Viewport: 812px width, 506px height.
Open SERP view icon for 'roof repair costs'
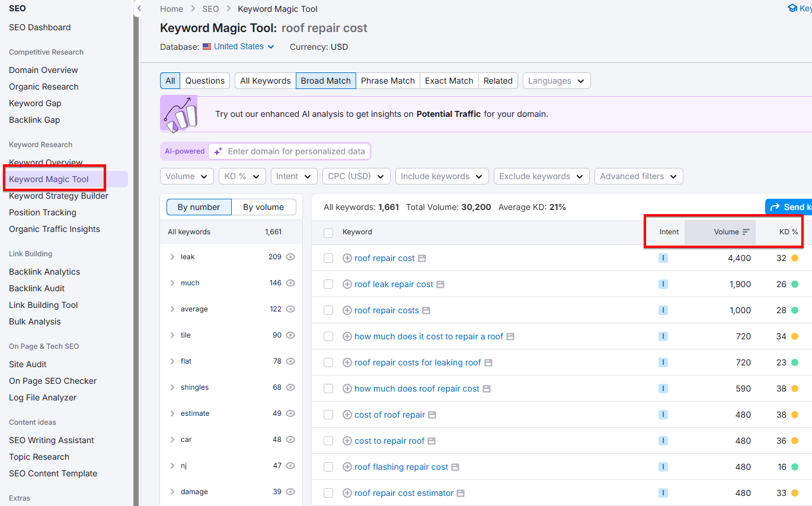pos(426,311)
